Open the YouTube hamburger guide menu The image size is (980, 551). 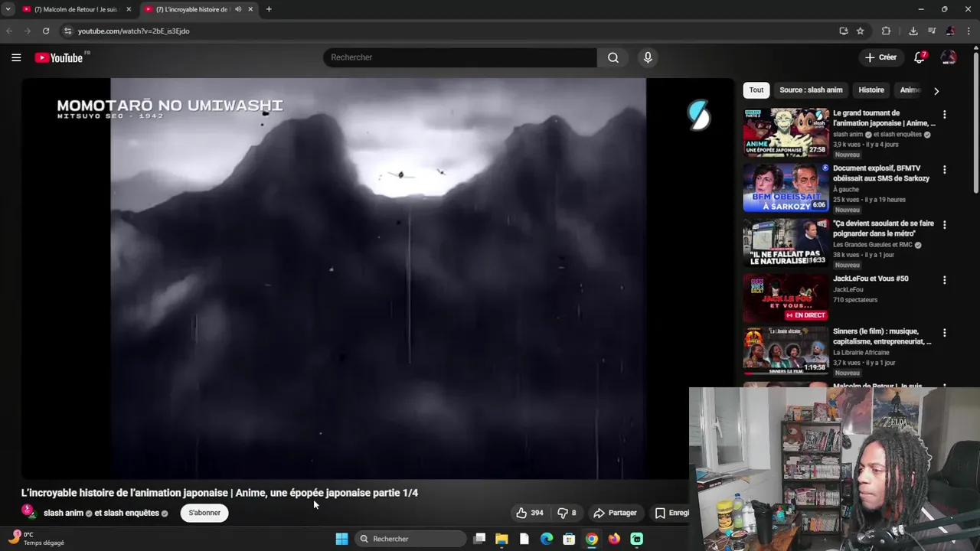(x=16, y=57)
